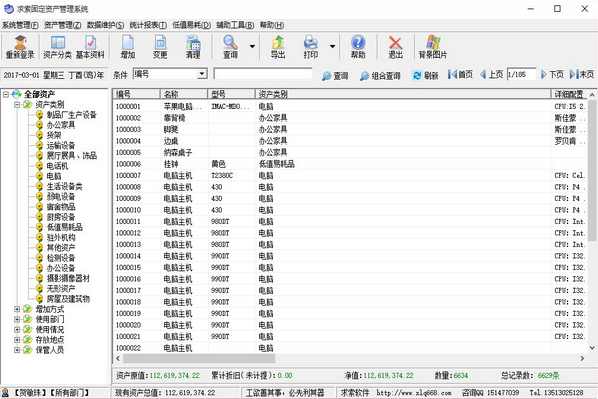The image size is (598, 399).
Task: Click the 详细配置 column header
Action: tap(569, 94)
